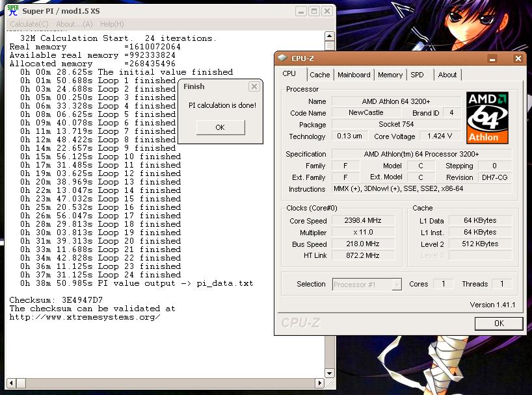The image size is (532, 395).
Task: Click the vertical scrollbar thumb in Super PI
Action: [330, 45]
